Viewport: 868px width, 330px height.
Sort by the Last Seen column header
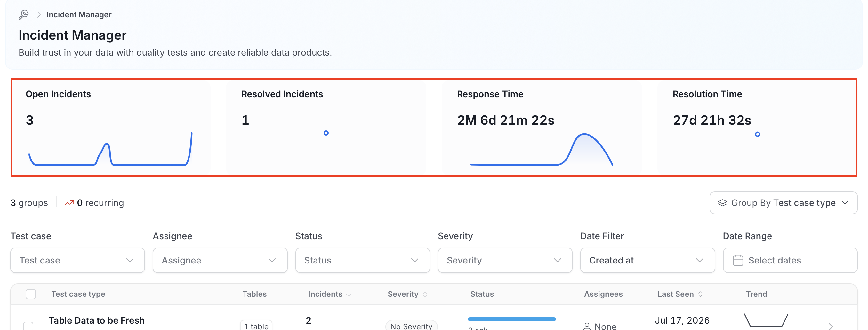tap(680, 294)
